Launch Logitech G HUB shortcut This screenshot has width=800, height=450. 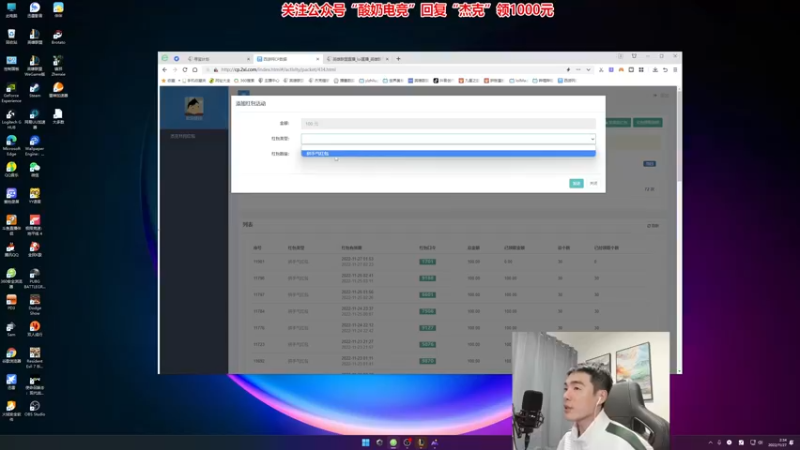pos(11,119)
